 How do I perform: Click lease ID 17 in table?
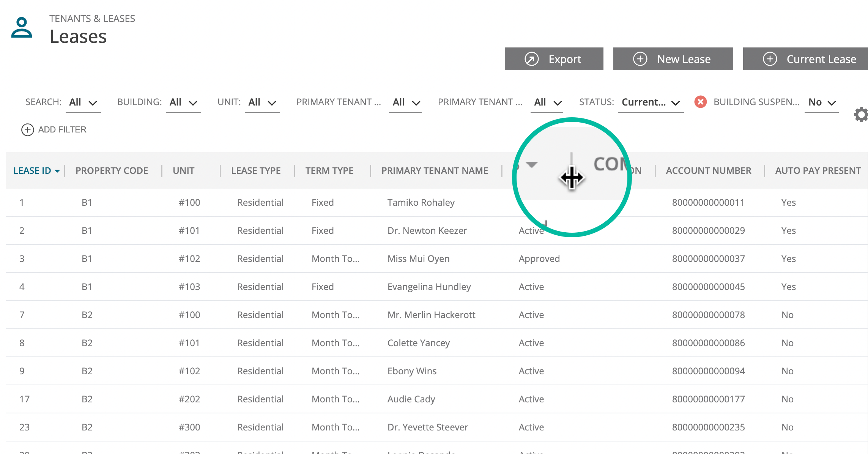[24, 399]
